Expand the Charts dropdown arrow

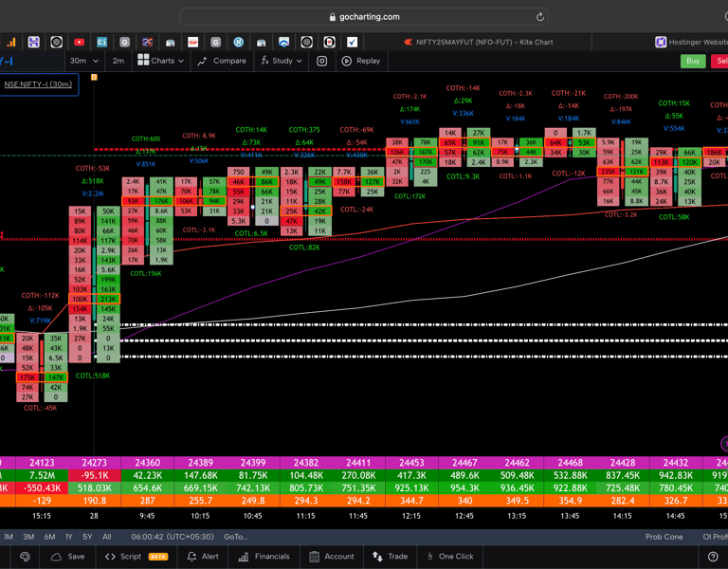click(181, 62)
